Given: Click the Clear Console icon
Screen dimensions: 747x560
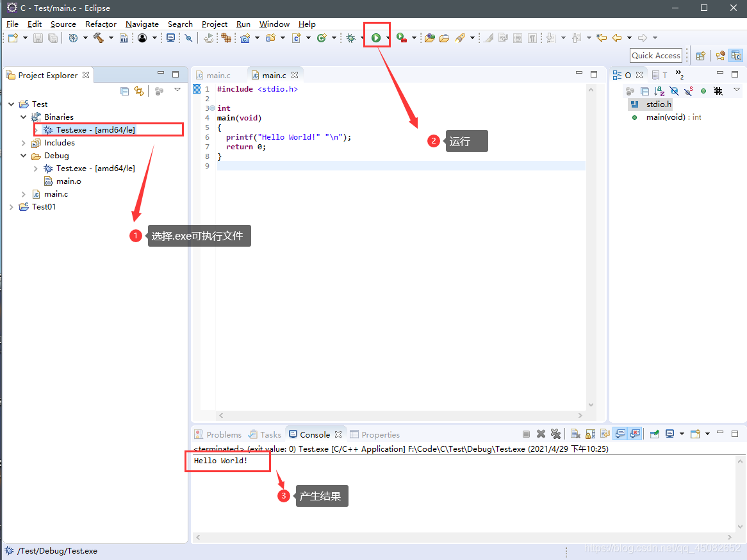Looking at the screenshot, I should pos(575,434).
